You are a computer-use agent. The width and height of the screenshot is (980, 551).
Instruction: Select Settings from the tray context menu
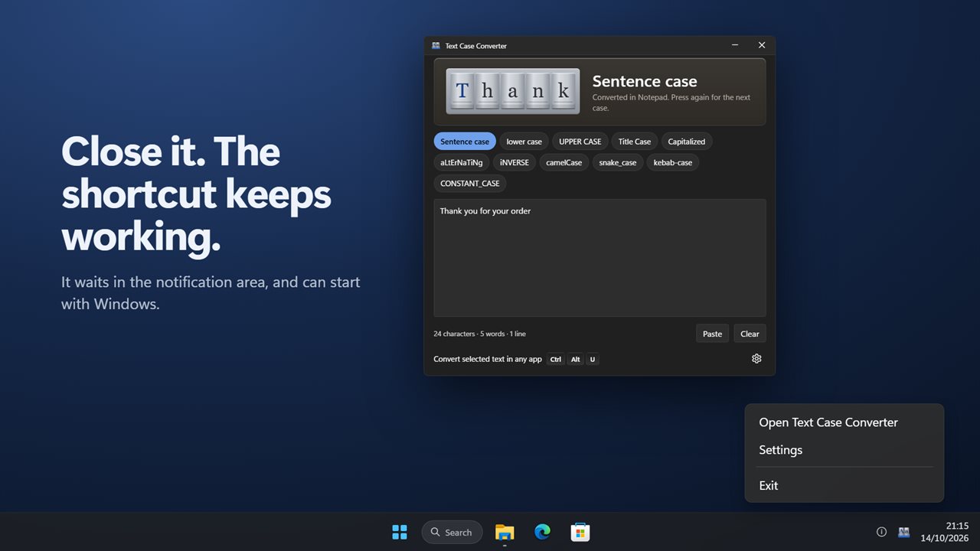click(x=844, y=450)
